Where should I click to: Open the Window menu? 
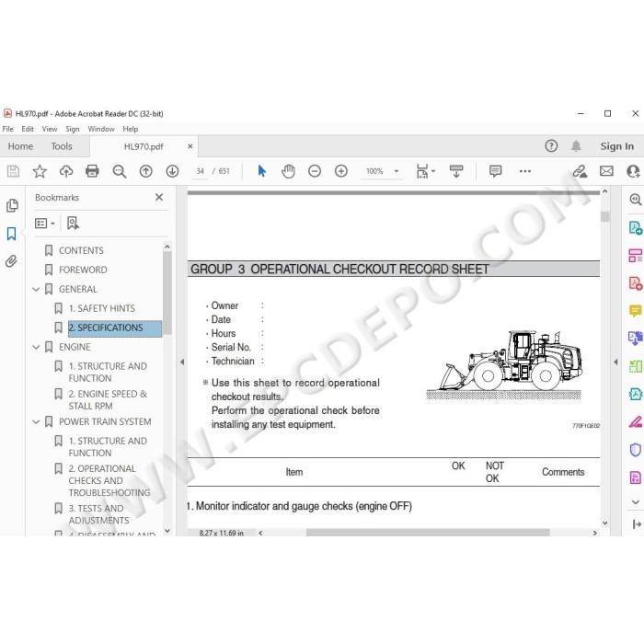[101, 129]
